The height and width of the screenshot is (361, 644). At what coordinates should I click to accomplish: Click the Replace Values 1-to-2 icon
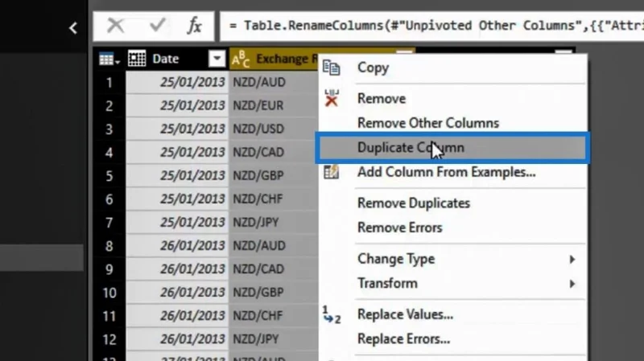click(332, 314)
